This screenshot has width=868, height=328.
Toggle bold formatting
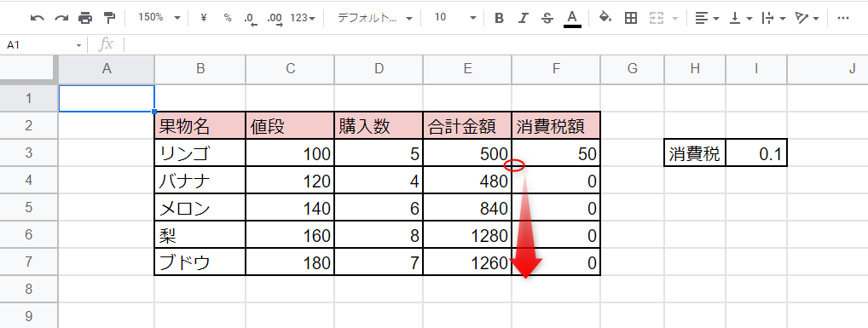[499, 18]
